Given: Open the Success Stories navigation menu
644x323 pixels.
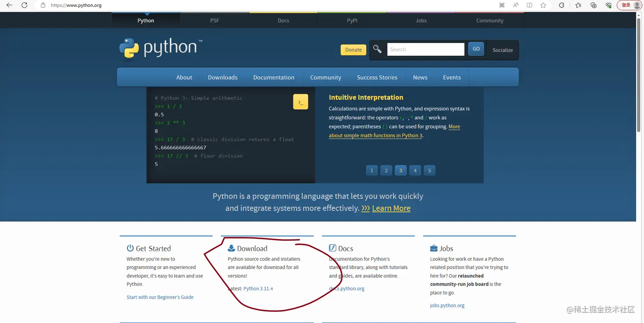Looking at the screenshot, I should [x=377, y=77].
